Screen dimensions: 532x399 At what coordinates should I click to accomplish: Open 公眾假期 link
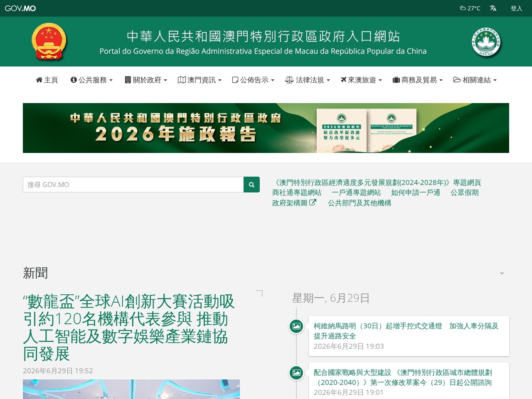point(465,192)
